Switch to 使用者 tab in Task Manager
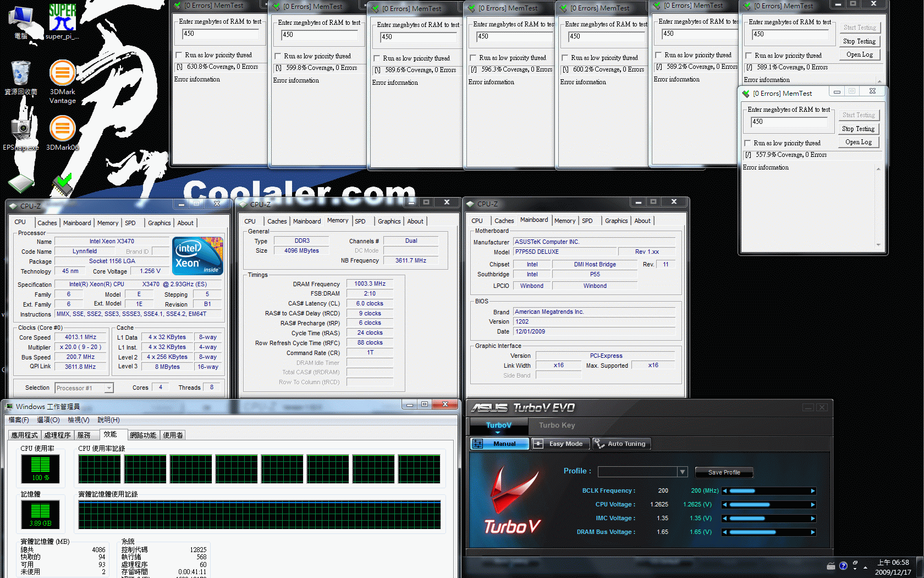The image size is (924, 578). [x=173, y=435]
